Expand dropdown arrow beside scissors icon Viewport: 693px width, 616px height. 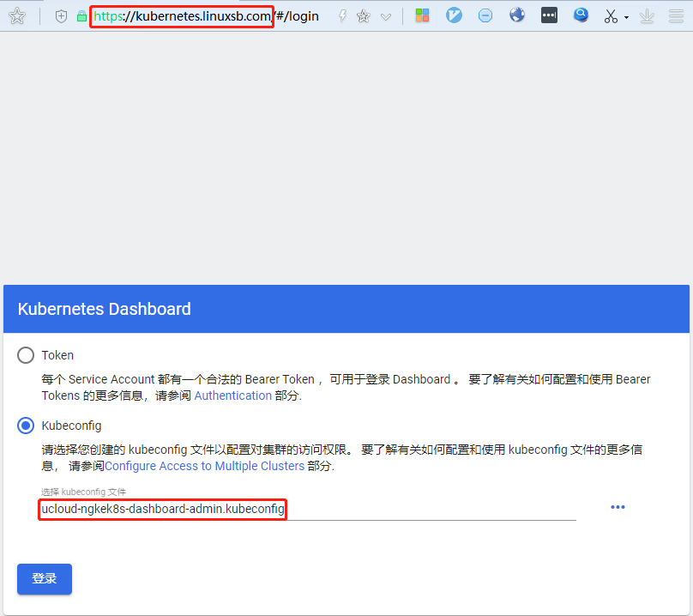[626, 18]
